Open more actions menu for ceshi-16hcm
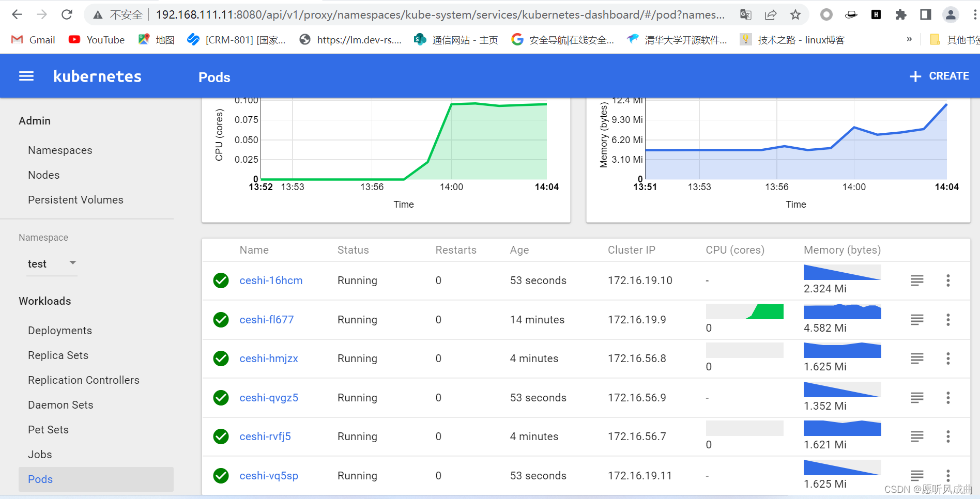Viewport: 980px width, 499px height. (948, 280)
